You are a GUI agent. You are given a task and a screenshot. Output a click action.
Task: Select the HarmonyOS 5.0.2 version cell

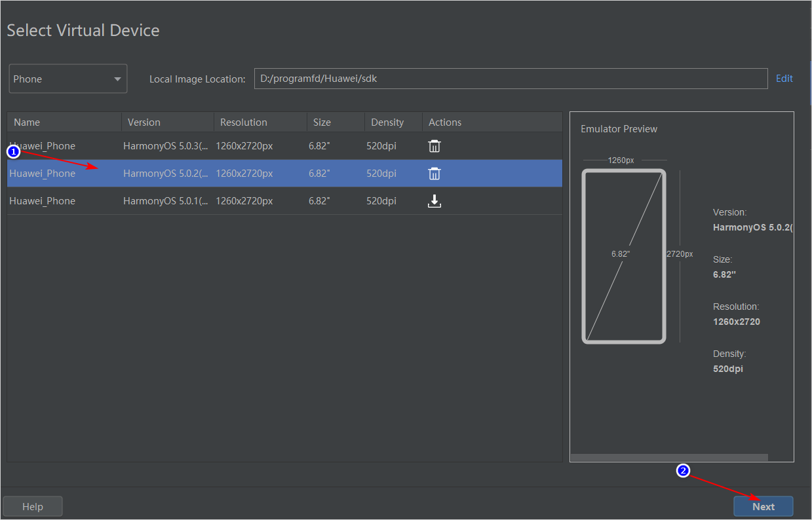pyautogui.click(x=166, y=174)
